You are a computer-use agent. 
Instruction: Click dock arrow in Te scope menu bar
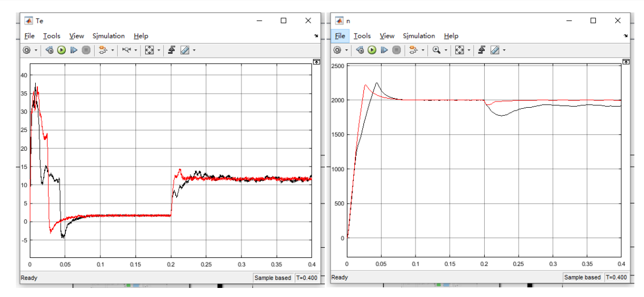(316, 36)
